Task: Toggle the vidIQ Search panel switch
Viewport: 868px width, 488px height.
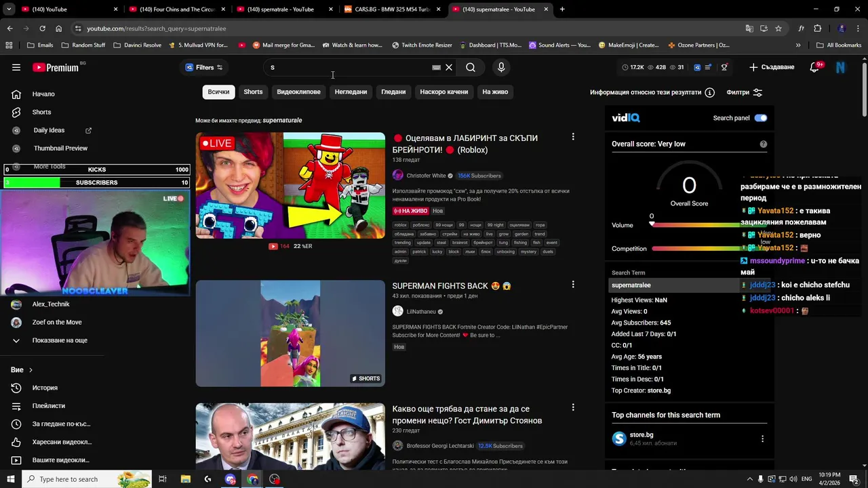Action: tap(761, 118)
